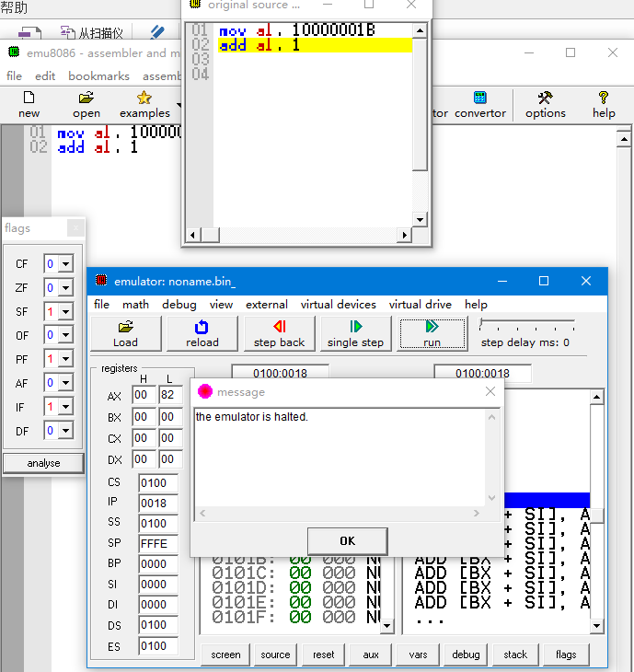Select line add al, 1 in original source
The height and width of the screenshot is (672, 634).
coord(315,45)
